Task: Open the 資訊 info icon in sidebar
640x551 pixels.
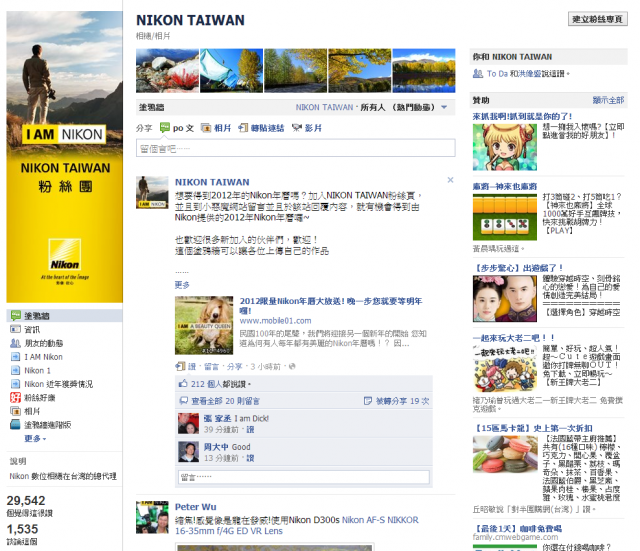Action: pyautogui.click(x=15, y=329)
